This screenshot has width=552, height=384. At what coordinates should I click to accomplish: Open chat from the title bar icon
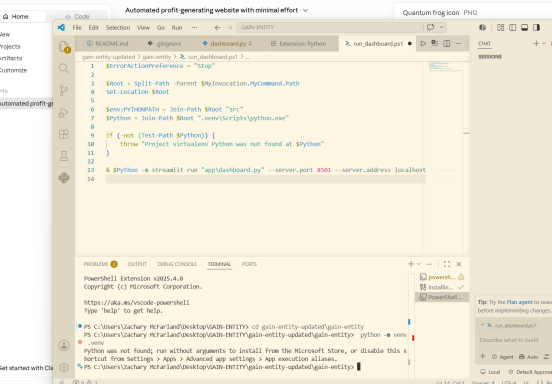pyautogui.click(x=431, y=27)
